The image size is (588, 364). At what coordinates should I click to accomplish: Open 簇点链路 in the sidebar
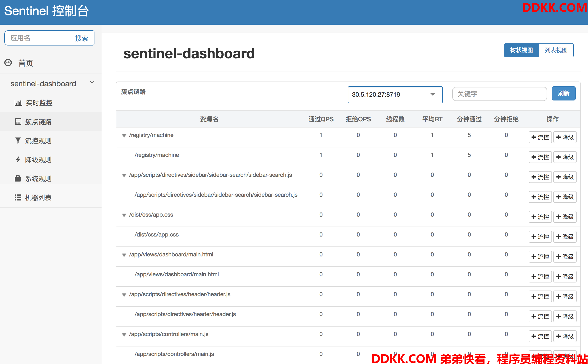(x=51, y=122)
